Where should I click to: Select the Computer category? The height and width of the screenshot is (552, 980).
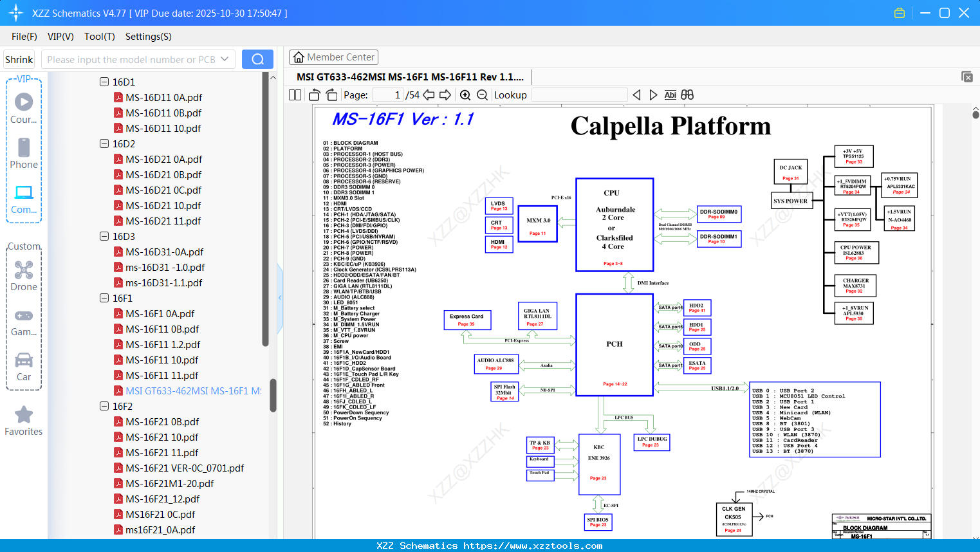pyautogui.click(x=24, y=199)
